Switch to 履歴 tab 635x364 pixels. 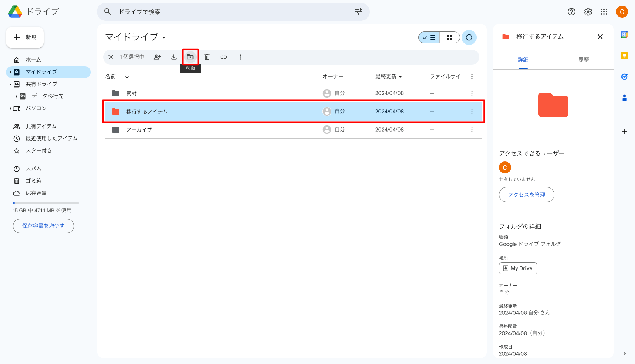(584, 60)
